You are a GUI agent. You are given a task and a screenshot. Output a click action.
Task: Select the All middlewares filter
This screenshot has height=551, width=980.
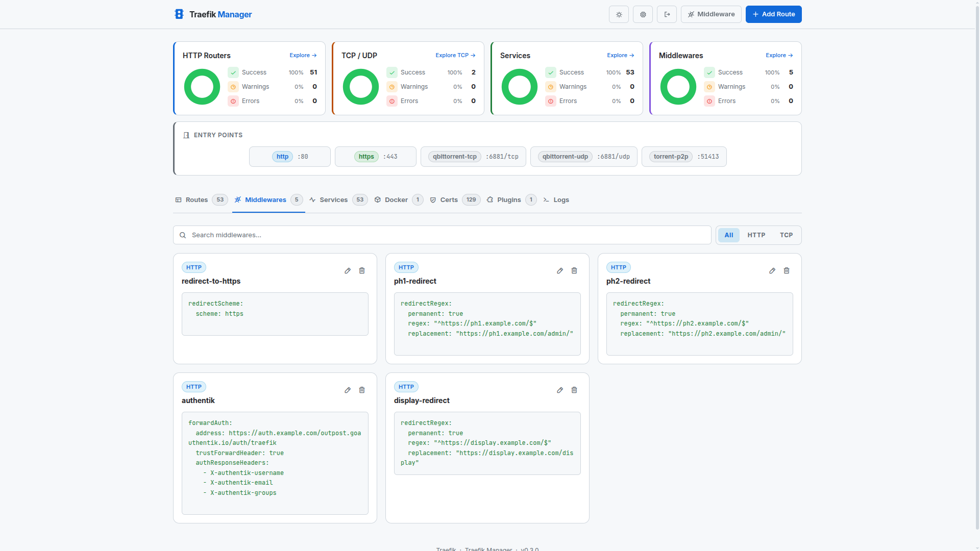click(728, 235)
